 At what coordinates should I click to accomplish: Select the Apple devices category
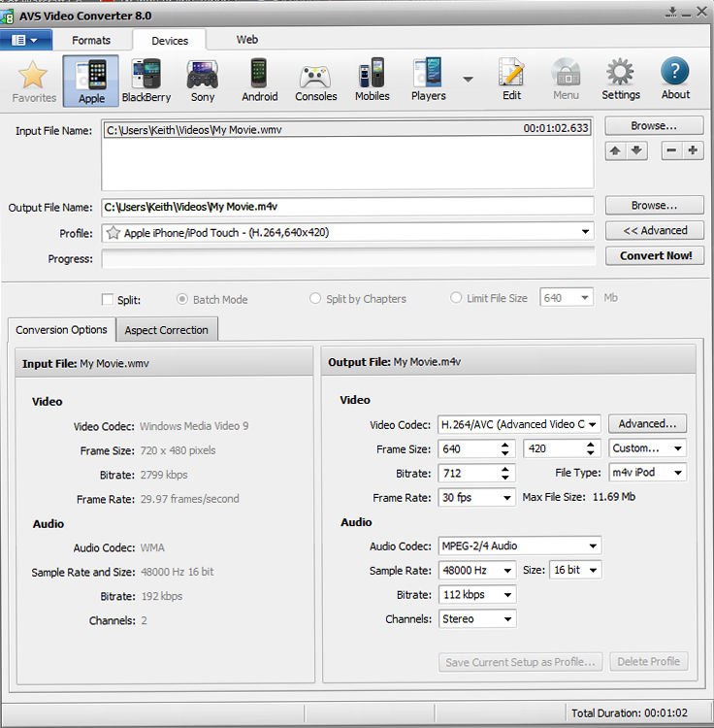pyautogui.click(x=91, y=82)
